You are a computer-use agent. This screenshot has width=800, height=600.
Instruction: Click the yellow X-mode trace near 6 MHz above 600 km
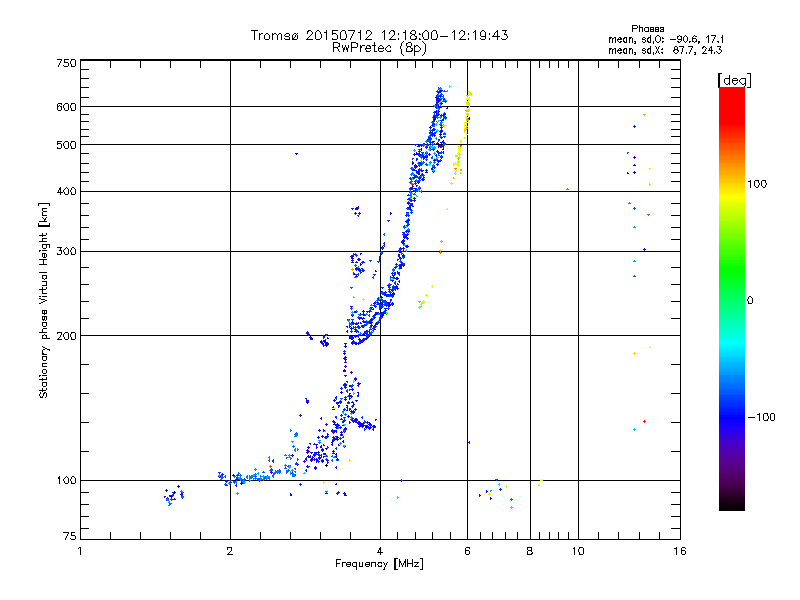(468, 97)
